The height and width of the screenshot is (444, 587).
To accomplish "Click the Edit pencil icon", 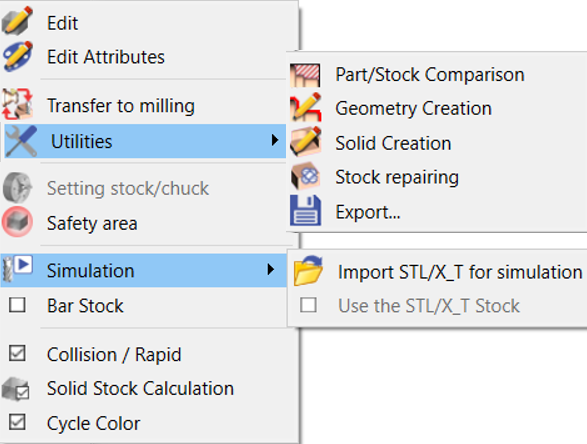I will click(x=17, y=21).
